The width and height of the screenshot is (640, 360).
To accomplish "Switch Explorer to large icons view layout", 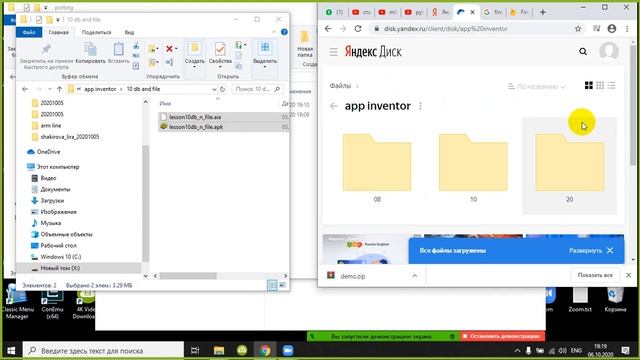I will click(282, 285).
